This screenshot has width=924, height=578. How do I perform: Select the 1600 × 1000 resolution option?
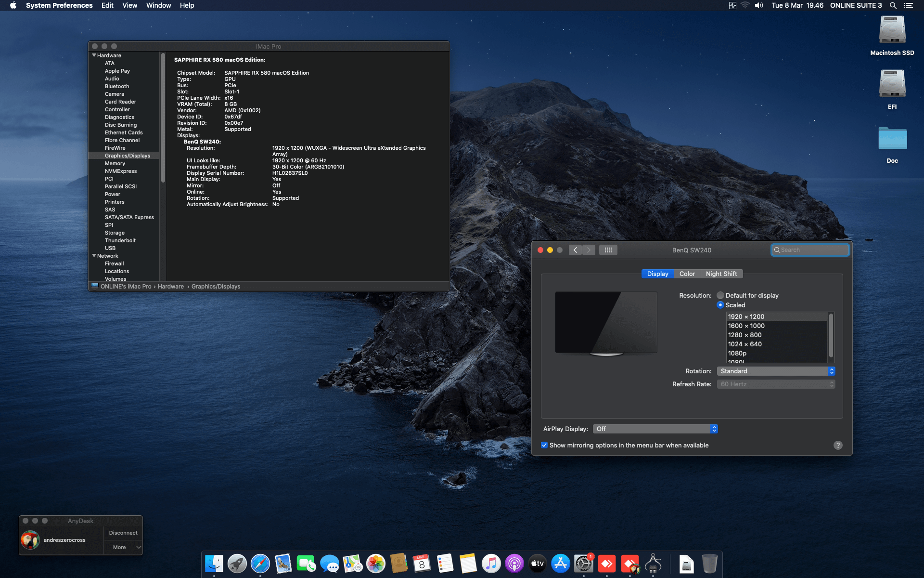pyautogui.click(x=746, y=326)
